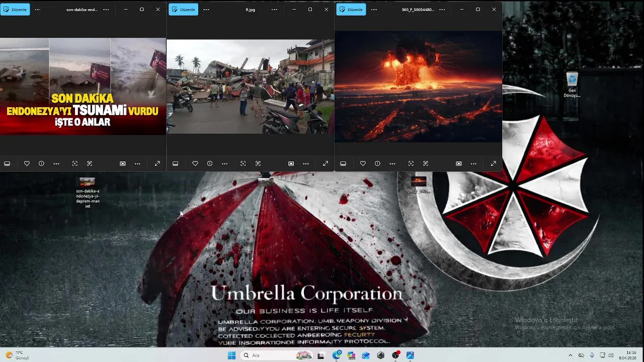Open Task View from the taskbar
Image resolution: width=644 pixels, height=362 pixels.
pos(320,355)
